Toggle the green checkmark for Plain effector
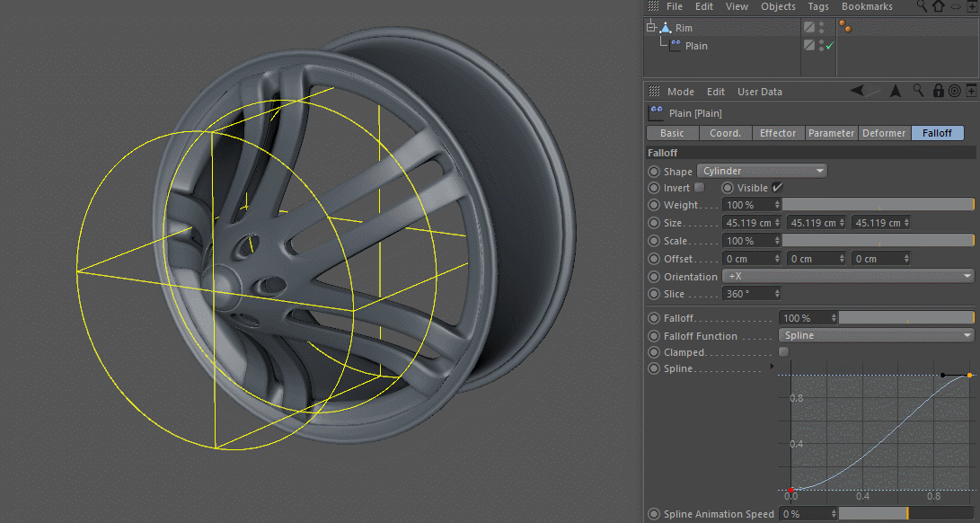Viewport: 980px width, 523px height. pyautogui.click(x=830, y=45)
